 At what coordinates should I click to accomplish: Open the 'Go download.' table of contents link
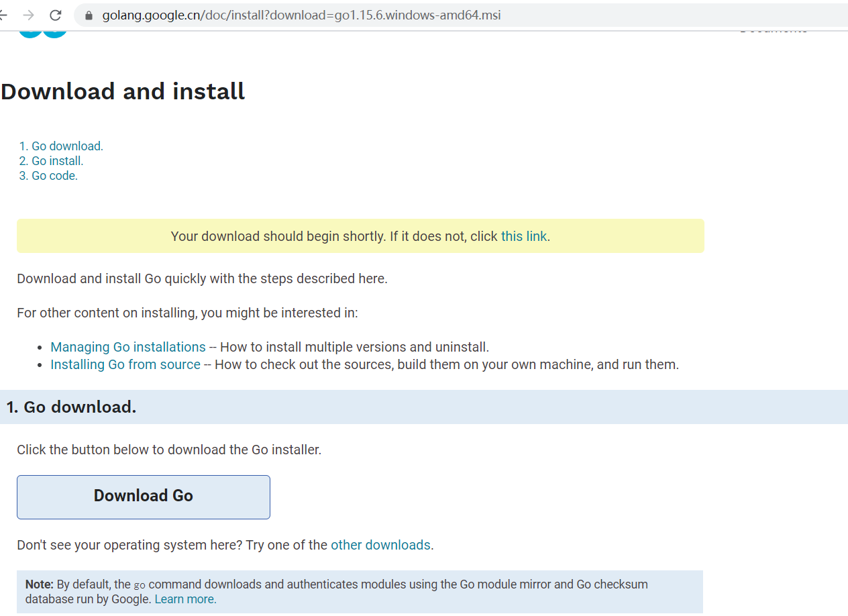67,146
